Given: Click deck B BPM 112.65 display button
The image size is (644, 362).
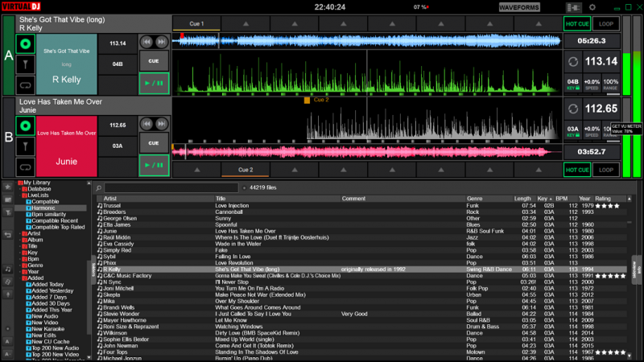Looking at the screenshot, I should coord(118,125).
